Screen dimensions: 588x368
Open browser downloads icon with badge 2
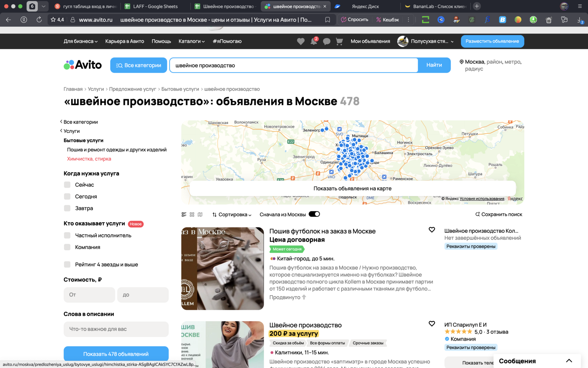tap(580, 20)
